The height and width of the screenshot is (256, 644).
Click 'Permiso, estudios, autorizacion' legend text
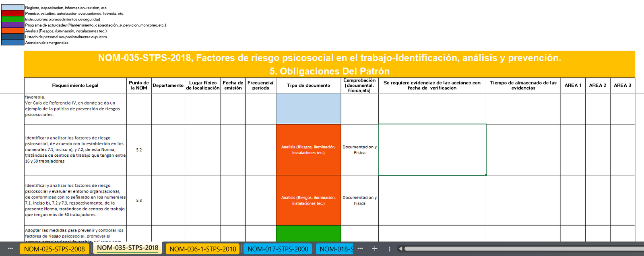coord(74,13)
